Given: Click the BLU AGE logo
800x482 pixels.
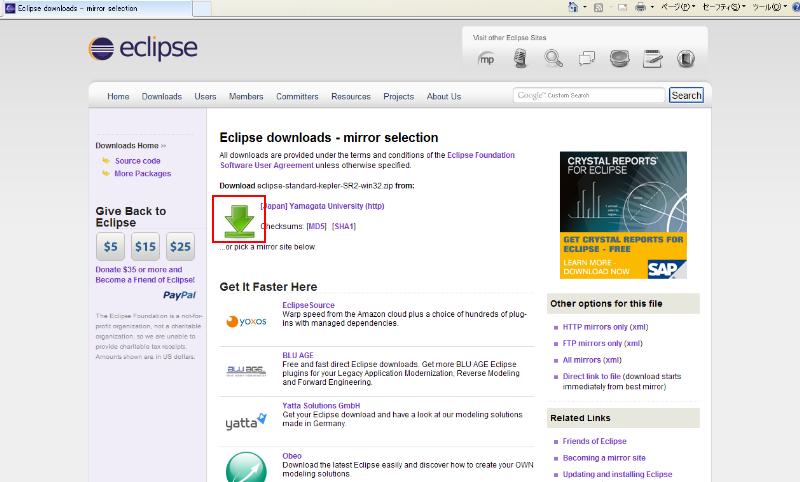Looking at the screenshot, I should pos(246,371).
